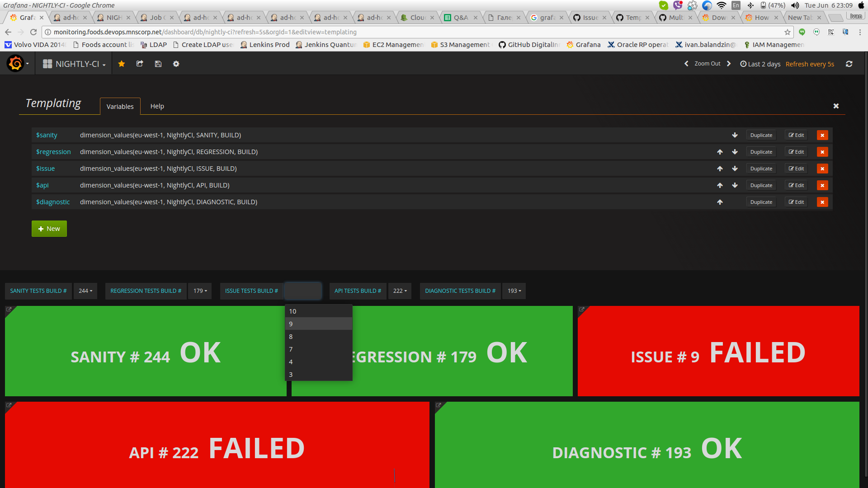
Task: Click the + New variable button
Action: tap(49, 228)
